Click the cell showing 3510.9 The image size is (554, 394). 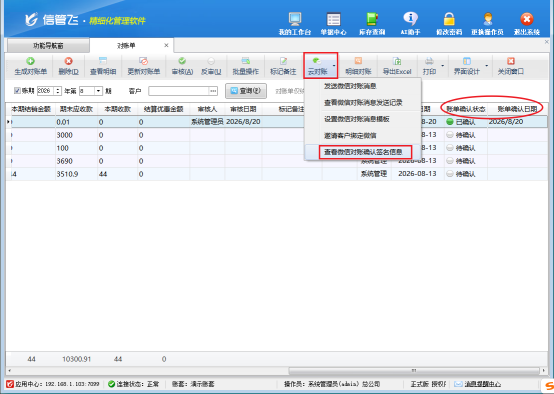pos(76,174)
